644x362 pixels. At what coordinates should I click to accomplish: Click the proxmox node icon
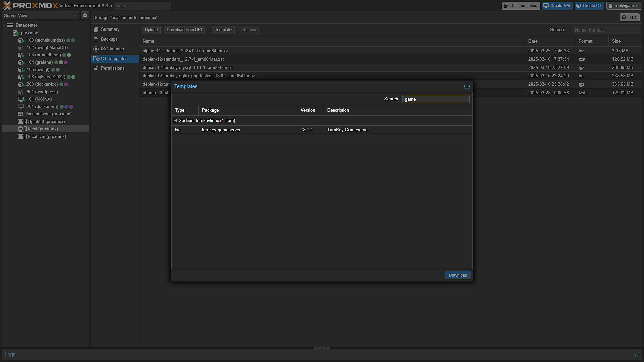pyautogui.click(x=16, y=33)
